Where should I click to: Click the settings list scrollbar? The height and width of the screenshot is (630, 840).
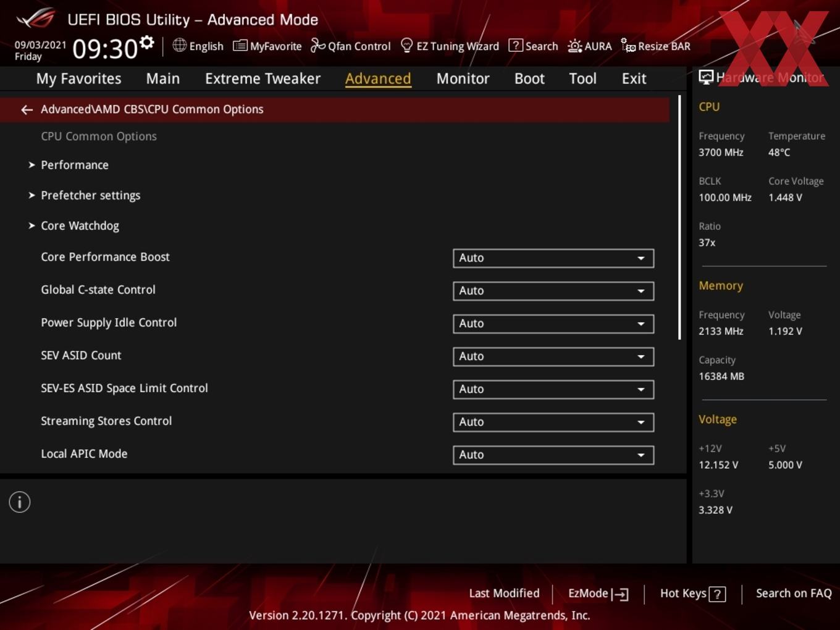click(x=679, y=217)
